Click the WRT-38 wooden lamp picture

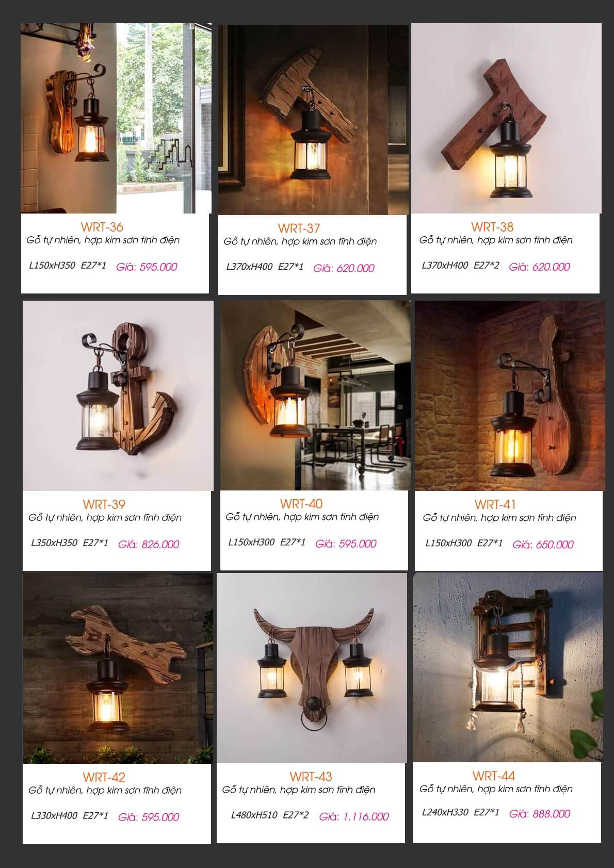[x=506, y=118]
